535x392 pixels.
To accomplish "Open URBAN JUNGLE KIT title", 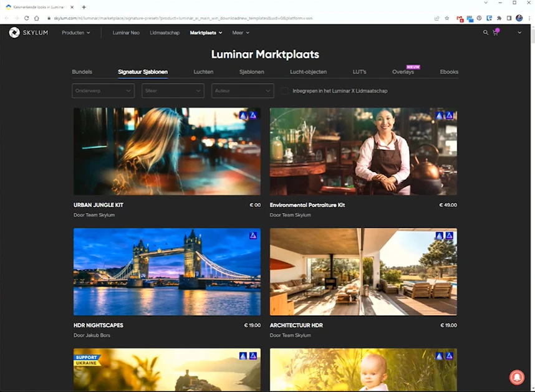I will (99, 205).
